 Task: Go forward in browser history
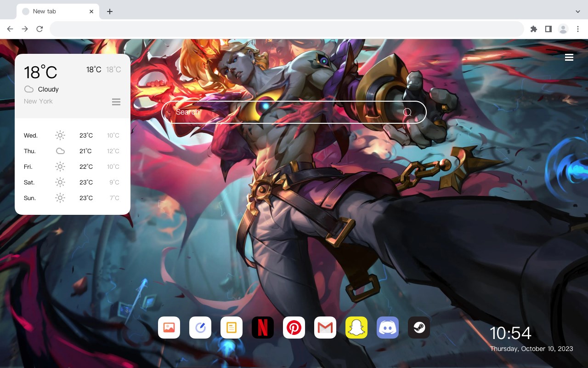click(x=25, y=29)
